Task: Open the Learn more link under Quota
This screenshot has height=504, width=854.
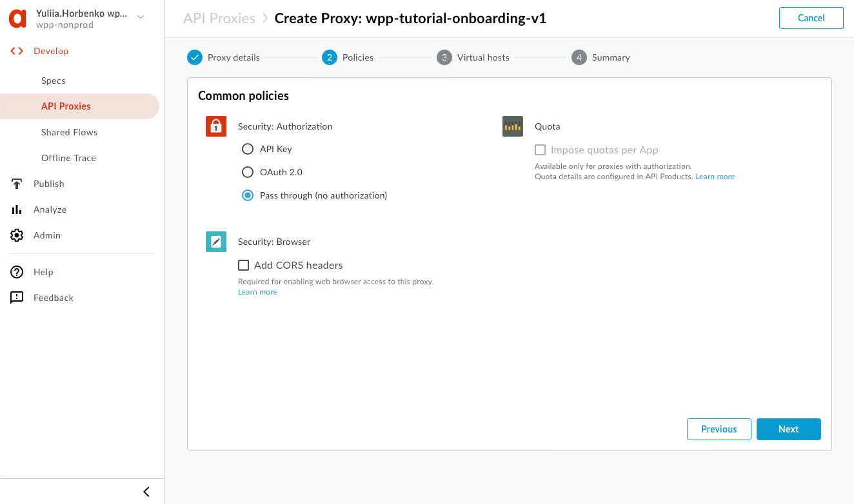Action: click(x=715, y=177)
